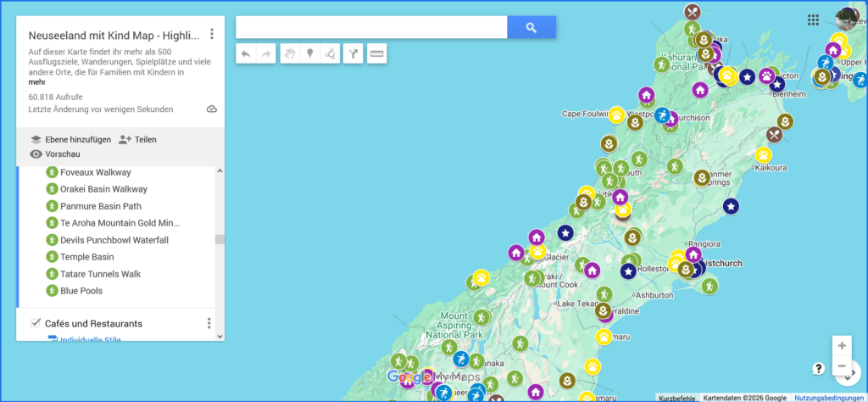
Task: Click the Teilen share button
Action: tap(138, 140)
